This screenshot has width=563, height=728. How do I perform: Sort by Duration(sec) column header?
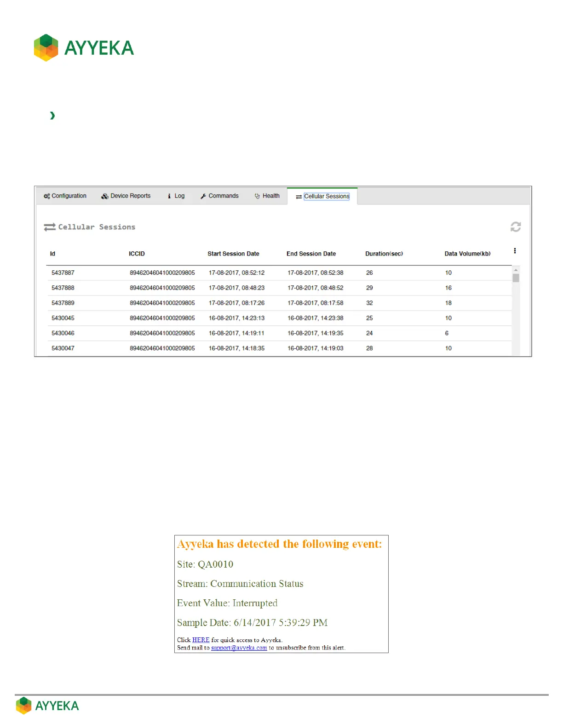coord(384,254)
